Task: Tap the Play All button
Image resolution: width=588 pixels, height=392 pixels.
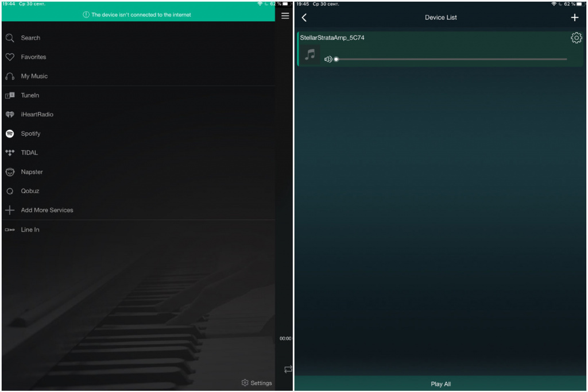Action: [x=440, y=384]
